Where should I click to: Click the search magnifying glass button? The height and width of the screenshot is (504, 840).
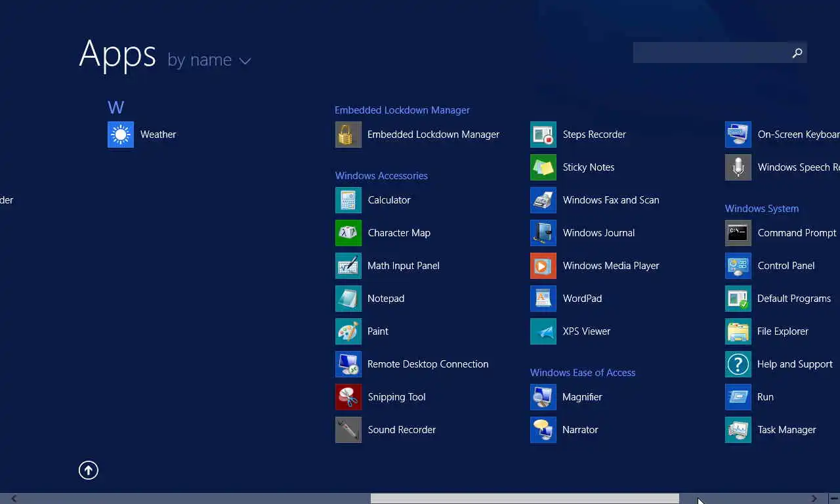pos(797,53)
